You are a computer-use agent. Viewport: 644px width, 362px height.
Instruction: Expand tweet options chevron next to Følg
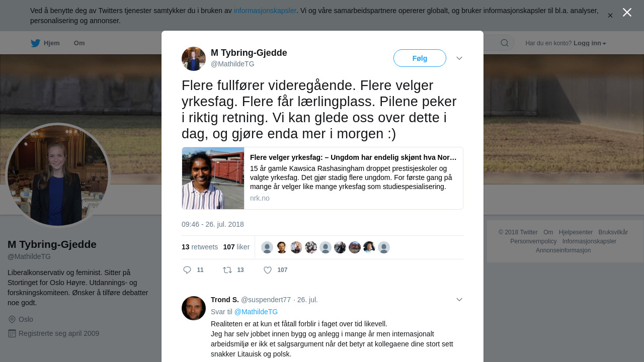459,58
